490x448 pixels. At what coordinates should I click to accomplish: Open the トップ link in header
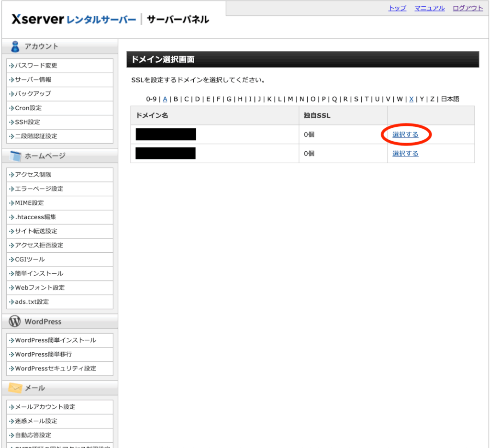coord(397,8)
